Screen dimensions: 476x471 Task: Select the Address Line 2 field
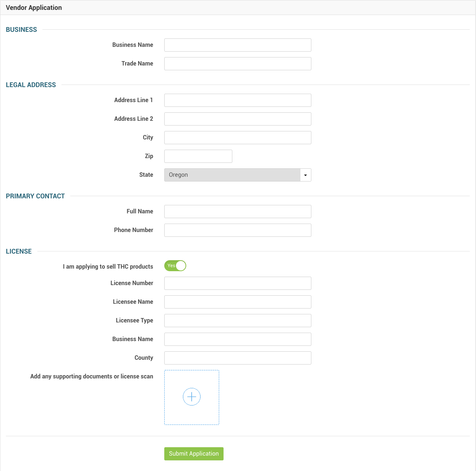(x=237, y=119)
